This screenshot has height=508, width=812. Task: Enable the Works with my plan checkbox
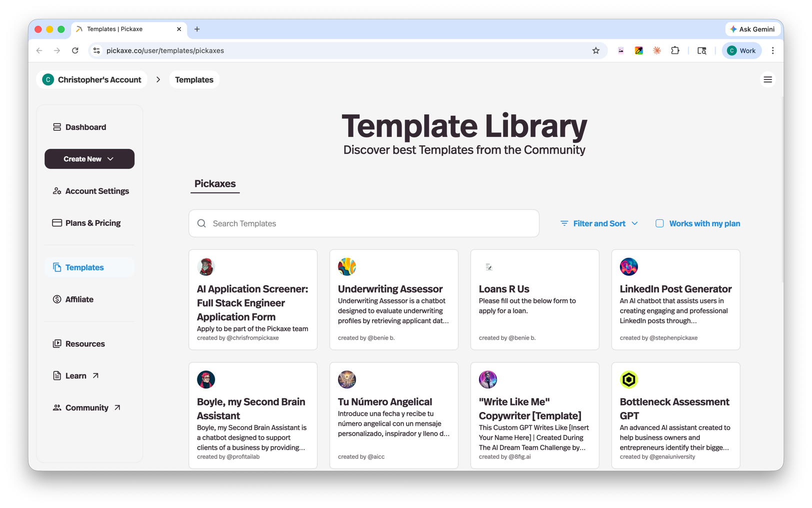[659, 223]
